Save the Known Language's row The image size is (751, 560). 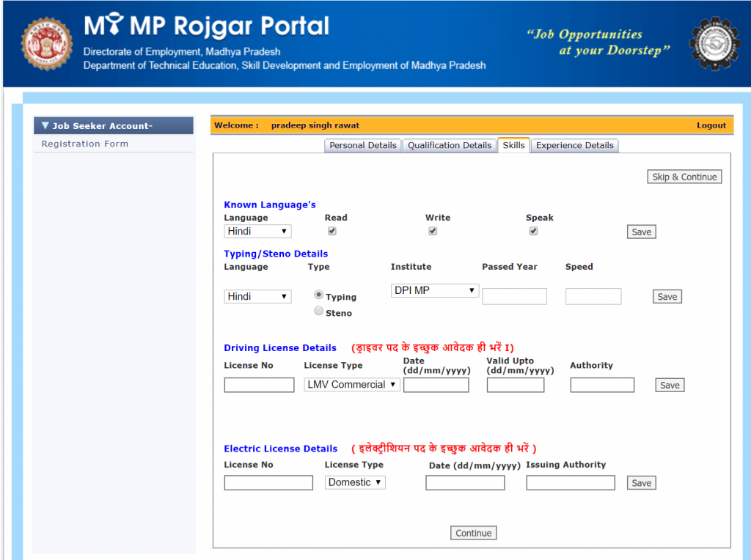click(x=641, y=232)
